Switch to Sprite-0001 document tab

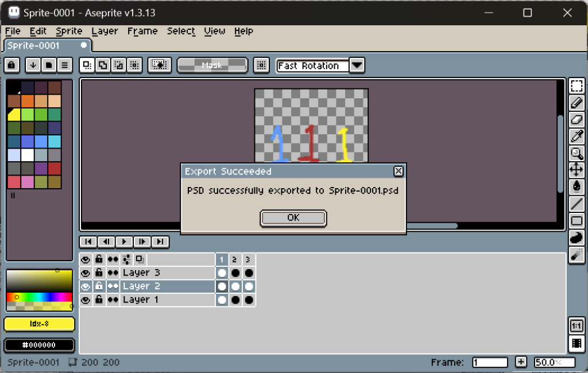click(x=48, y=45)
